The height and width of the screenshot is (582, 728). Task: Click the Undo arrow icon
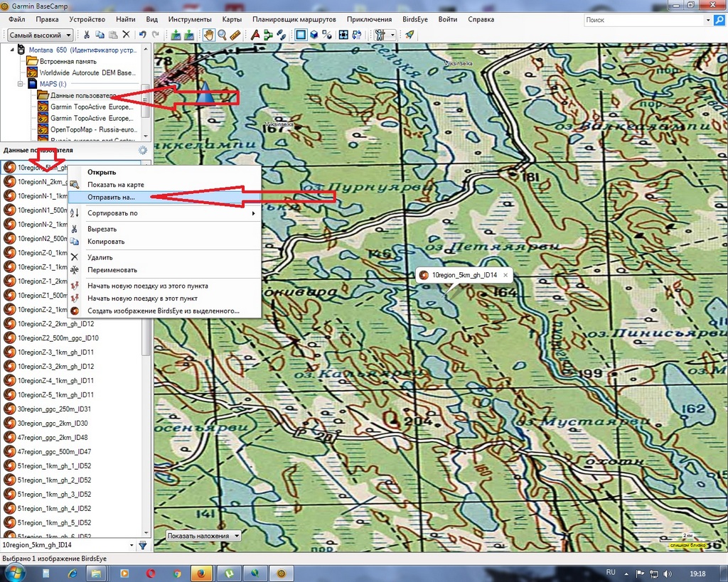coord(143,35)
